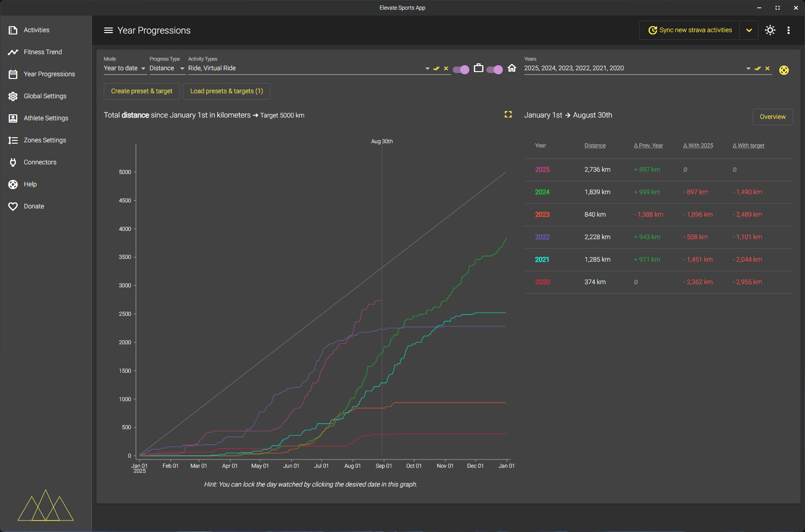The width and height of the screenshot is (805, 532).
Task: Click Sync new strava activities button
Action: point(690,30)
